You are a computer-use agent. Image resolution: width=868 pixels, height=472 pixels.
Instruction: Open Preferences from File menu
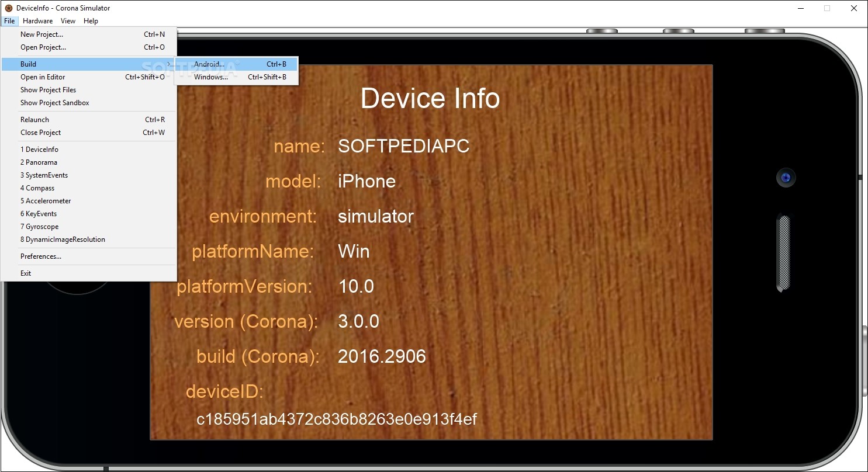(x=88, y=256)
